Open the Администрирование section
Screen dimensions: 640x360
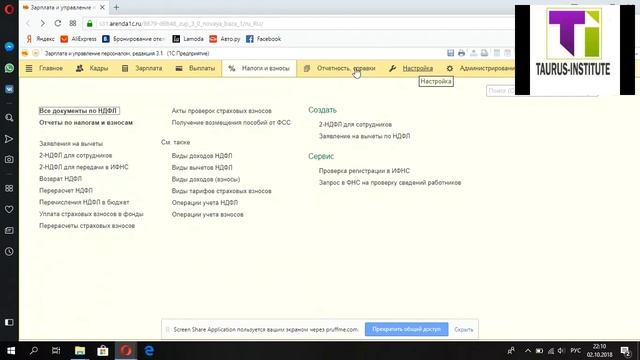point(482,68)
